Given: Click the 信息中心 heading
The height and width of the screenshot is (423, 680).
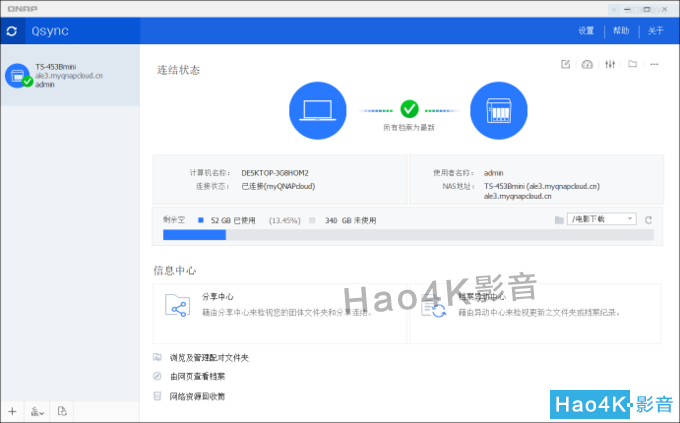Looking at the screenshot, I should 174,271.
